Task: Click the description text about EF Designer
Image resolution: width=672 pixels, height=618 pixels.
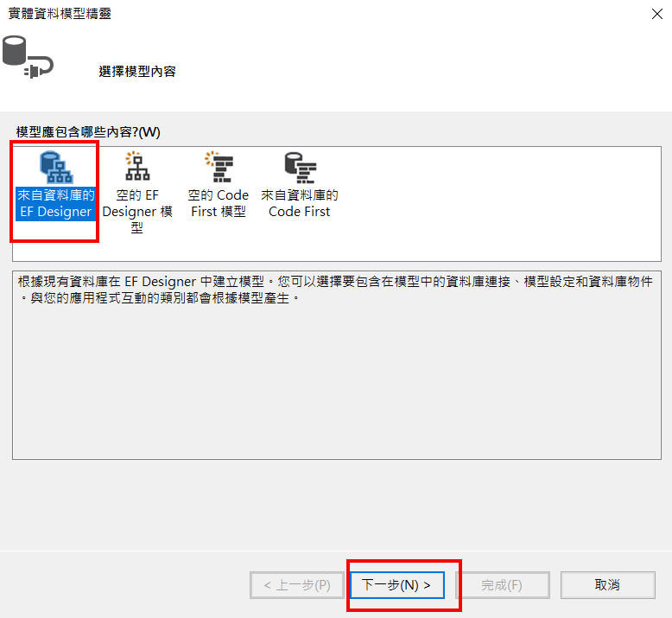Action: (335, 290)
